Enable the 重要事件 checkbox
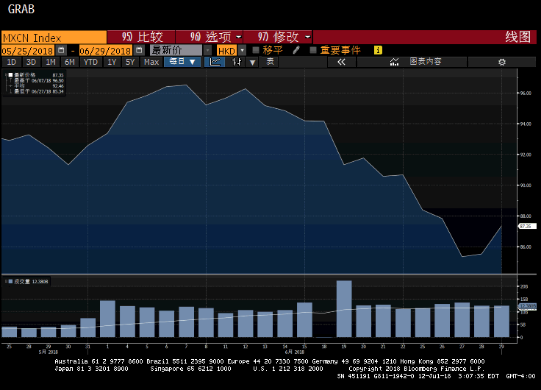 pyautogui.click(x=313, y=50)
